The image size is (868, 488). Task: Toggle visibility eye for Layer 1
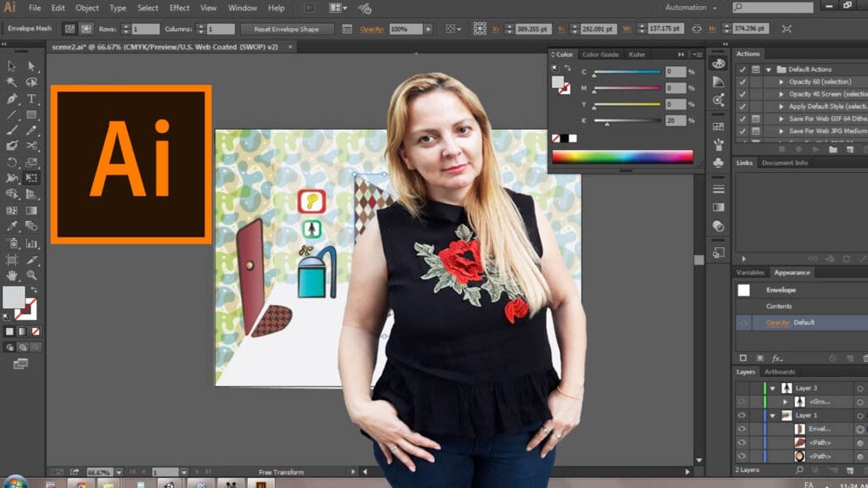pos(742,416)
